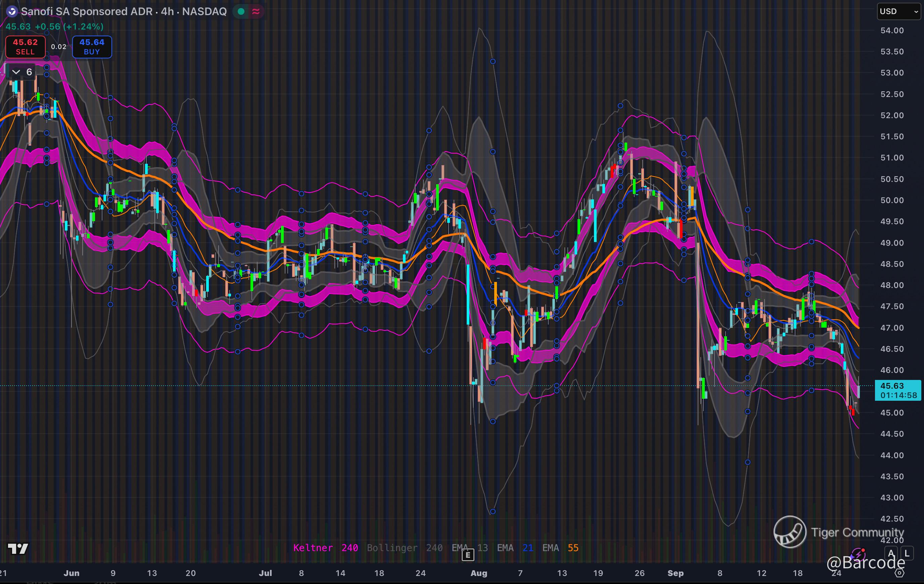Viewport: 924px width, 584px height.
Task: Expand the indicators legend showing 6
Action: [22, 72]
